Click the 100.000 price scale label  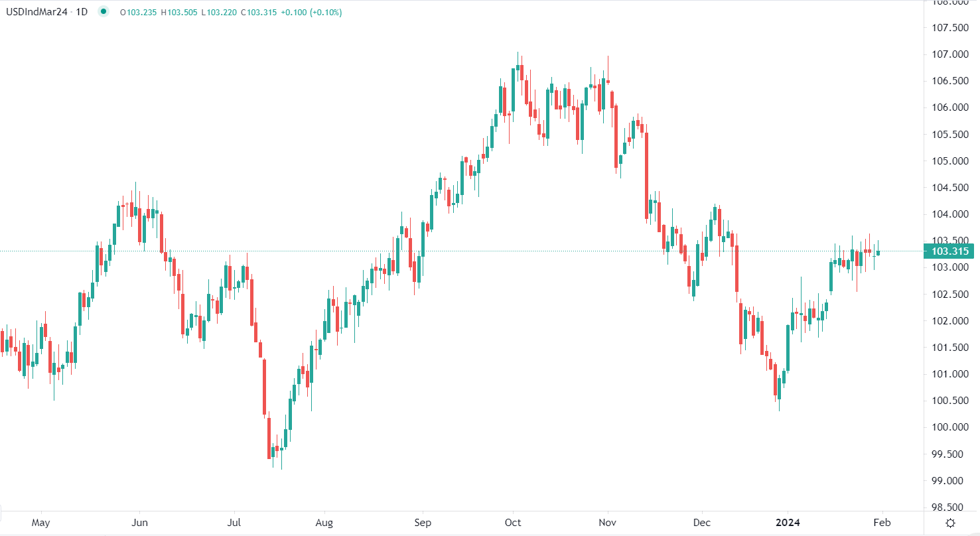point(950,427)
